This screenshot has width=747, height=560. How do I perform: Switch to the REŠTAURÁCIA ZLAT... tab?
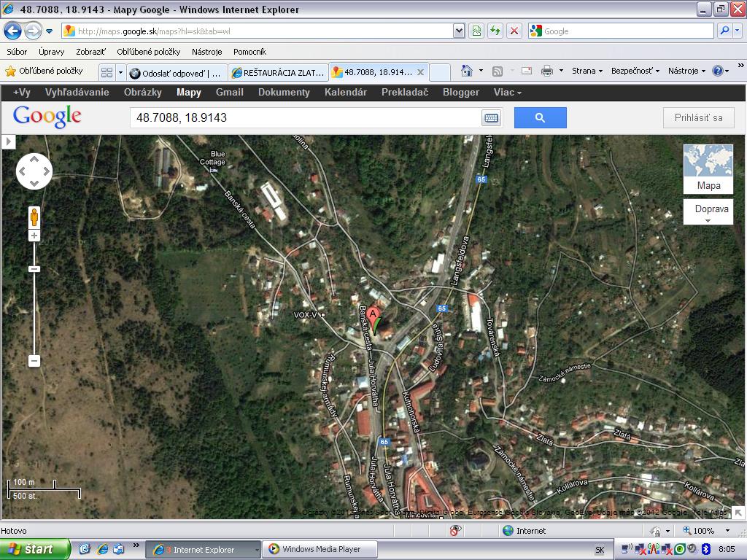click(278, 73)
